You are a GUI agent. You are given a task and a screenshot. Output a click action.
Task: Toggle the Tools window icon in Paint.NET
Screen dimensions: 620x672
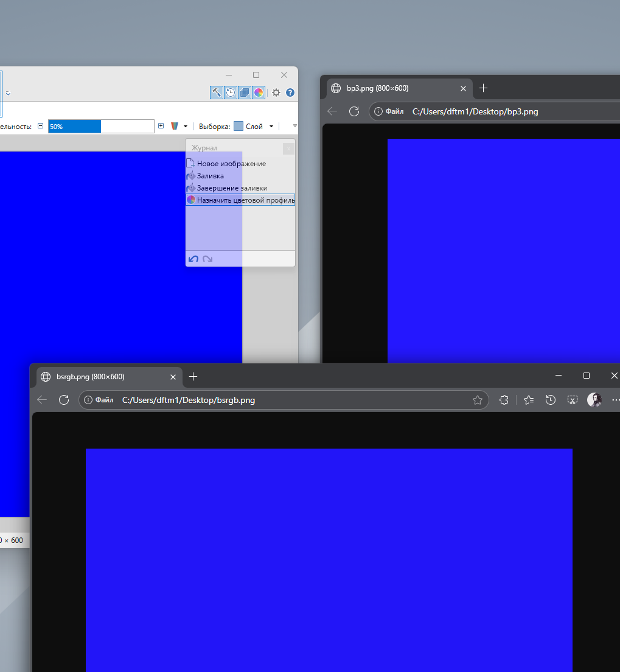pos(217,92)
